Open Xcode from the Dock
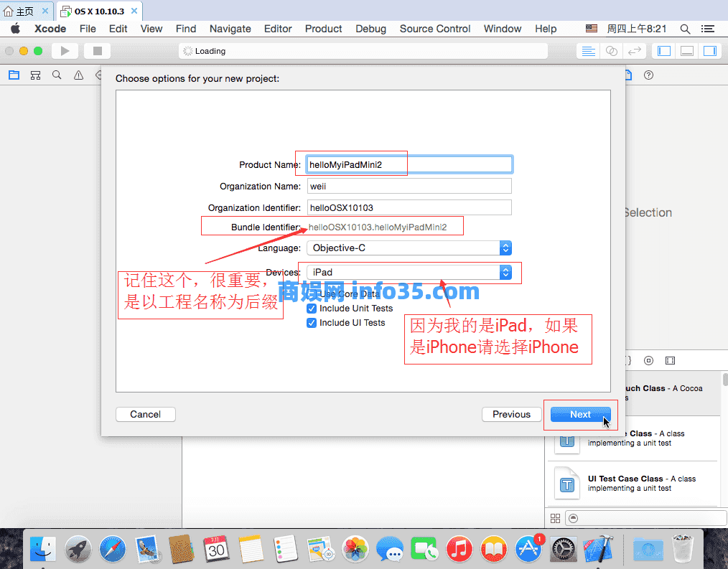 pyautogui.click(x=598, y=549)
